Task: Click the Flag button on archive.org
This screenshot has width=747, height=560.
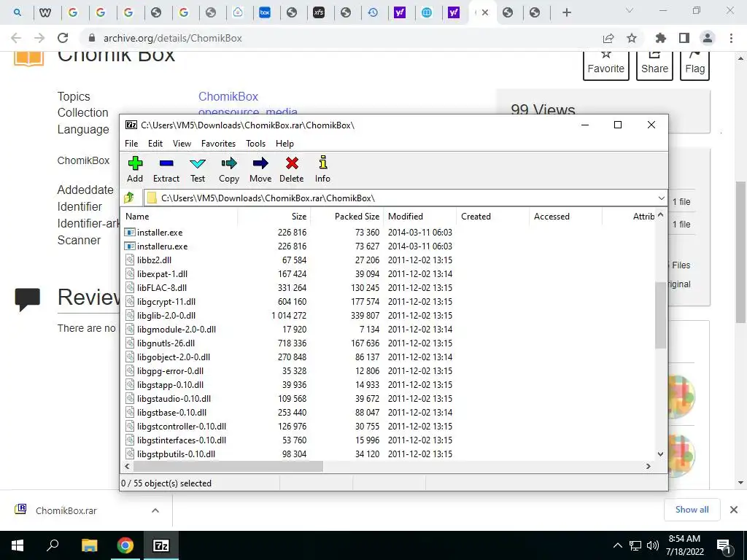Action: pyautogui.click(x=694, y=65)
